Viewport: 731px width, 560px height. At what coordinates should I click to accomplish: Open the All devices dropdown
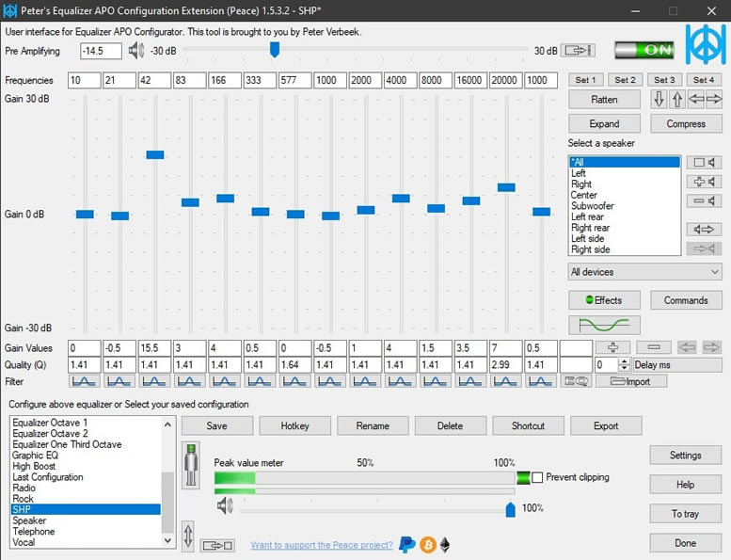645,272
